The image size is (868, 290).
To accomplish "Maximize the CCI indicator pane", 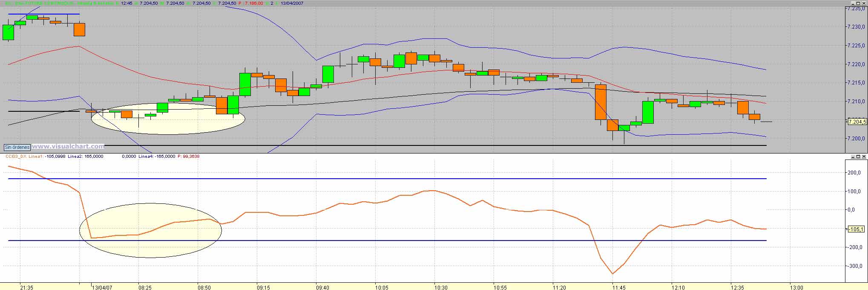I will pyautogui.click(x=857, y=157).
